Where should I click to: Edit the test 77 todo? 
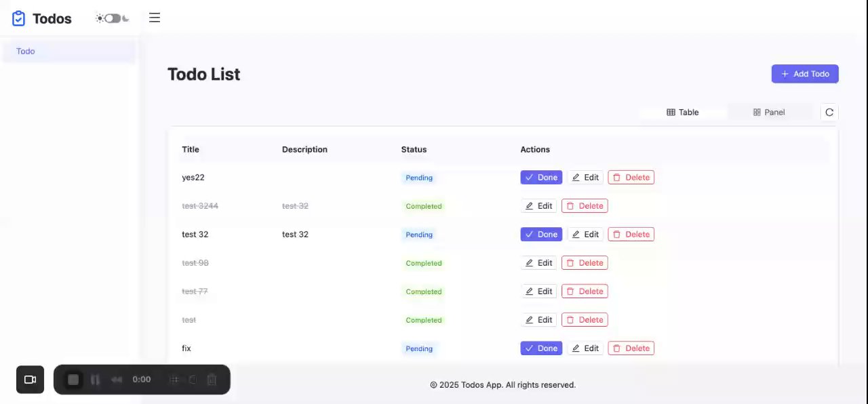(x=539, y=291)
